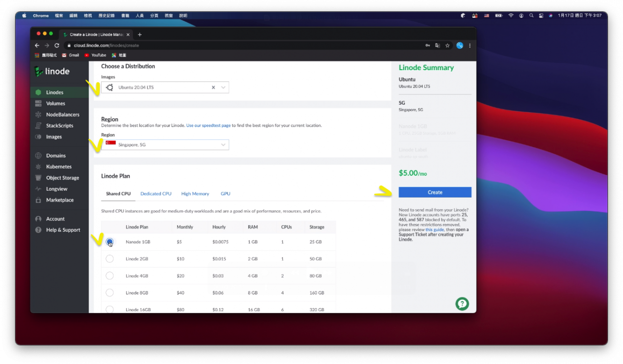Open the 書籤 menu
The image size is (623, 364).
pyautogui.click(x=126, y=16)
